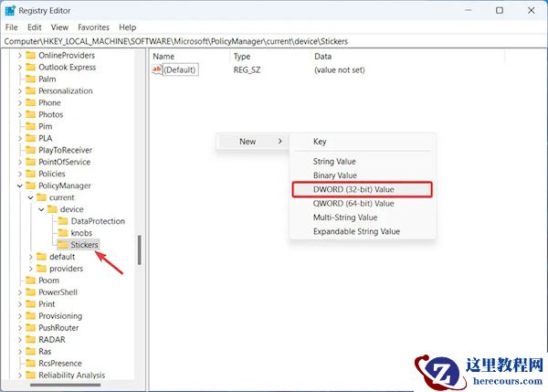The height and width of the screenshot is (392, 548).
Task: Click the Registry Editor app icon in title bar
Action: (10, 11)
